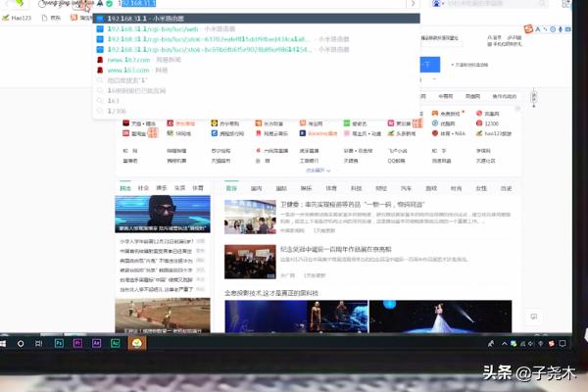Image resolution: width=588 pixels, height=392 pixels.
Task: Open After Effects taskbar icon
Action: (x=97, y=344)
